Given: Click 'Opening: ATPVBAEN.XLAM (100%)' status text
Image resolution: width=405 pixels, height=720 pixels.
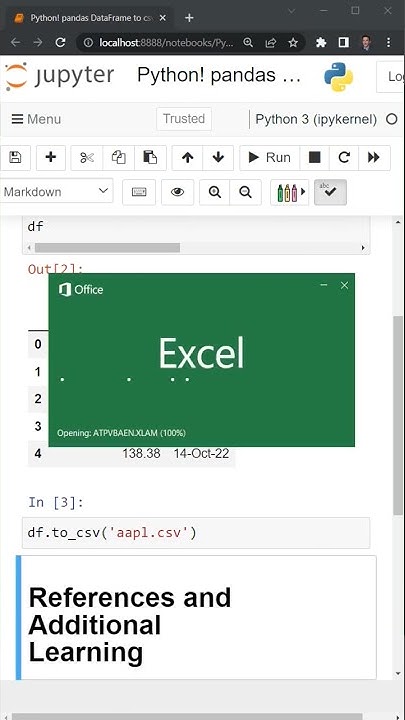Looking at the screenshot, I should pyautogui.click(x=121, y=433).
